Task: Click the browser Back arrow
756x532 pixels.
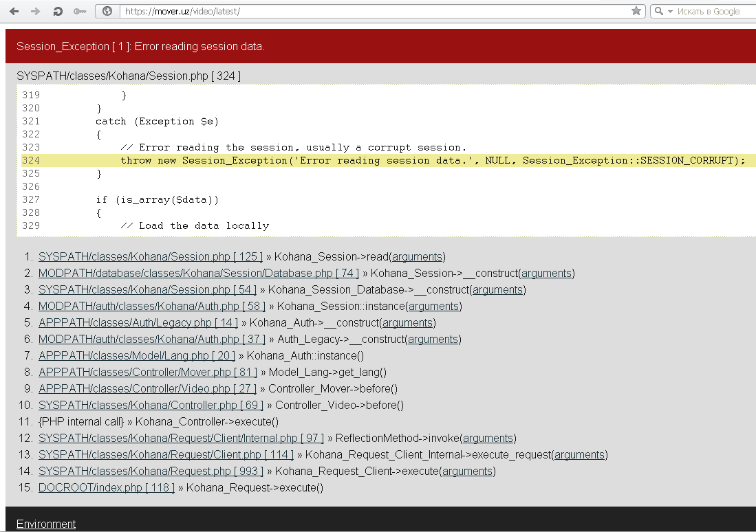Action: pos(14,11)
